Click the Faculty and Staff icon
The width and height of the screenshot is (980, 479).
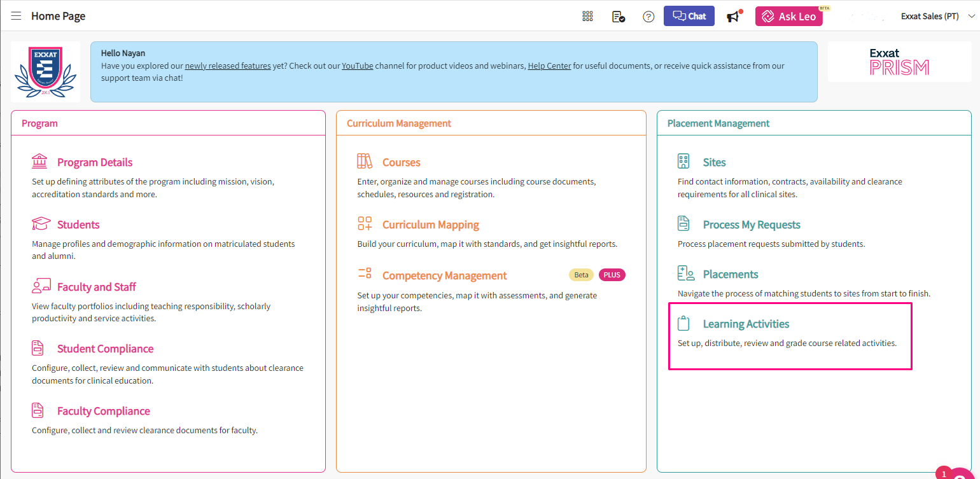click(x=41, y=286)
